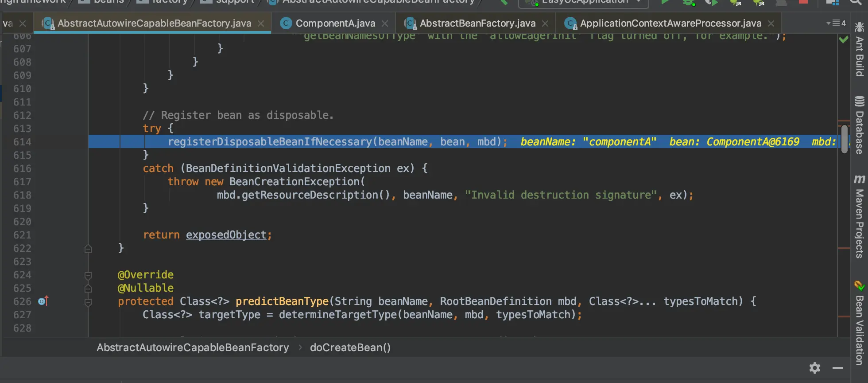Click the green inspection status checkmark
The width and height of the screenshot is (868, 383).
(844, 39)
